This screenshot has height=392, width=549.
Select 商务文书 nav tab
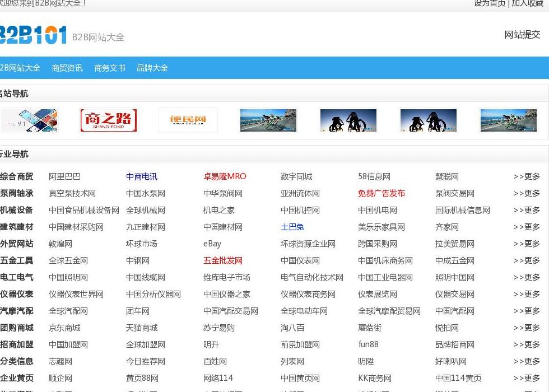tap(110, 68)
